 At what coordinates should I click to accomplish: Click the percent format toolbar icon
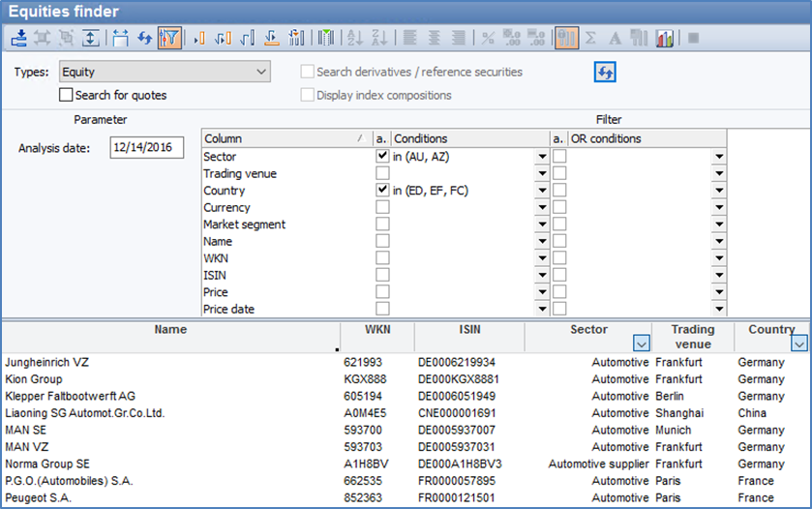tap(488, 39)
